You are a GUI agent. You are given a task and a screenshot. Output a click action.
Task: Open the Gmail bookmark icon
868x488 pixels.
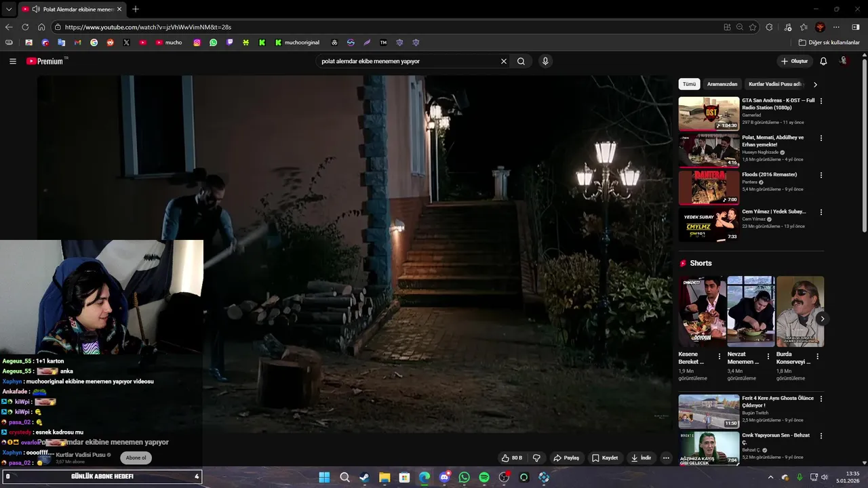pyautogui.click(x=77, y=42)
